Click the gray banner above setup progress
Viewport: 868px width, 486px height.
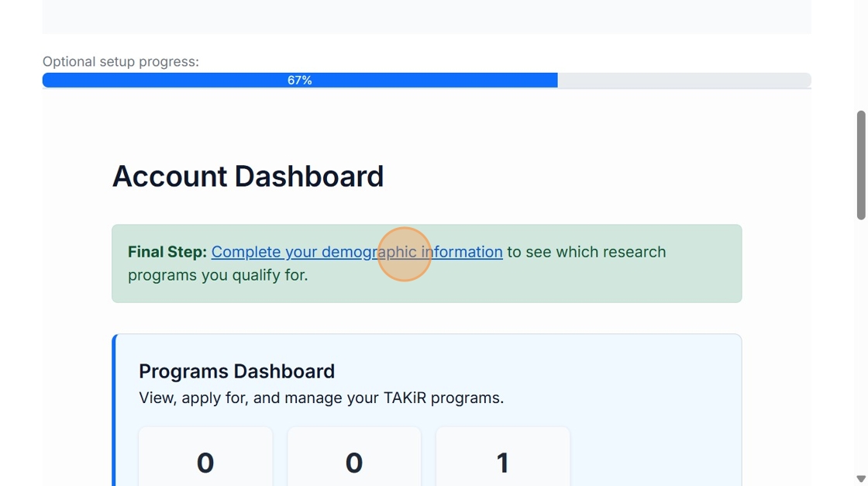(x=426, y=16)
